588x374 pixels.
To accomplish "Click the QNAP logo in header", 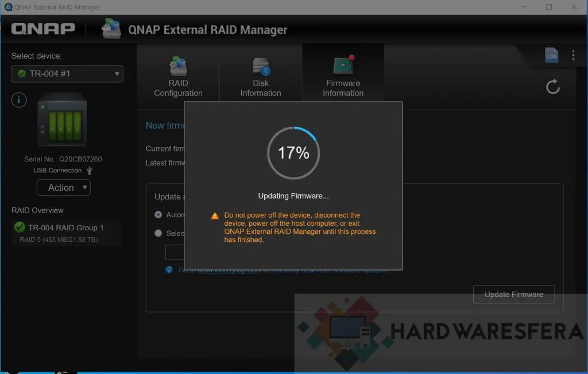I will click(x=43, y=29).
